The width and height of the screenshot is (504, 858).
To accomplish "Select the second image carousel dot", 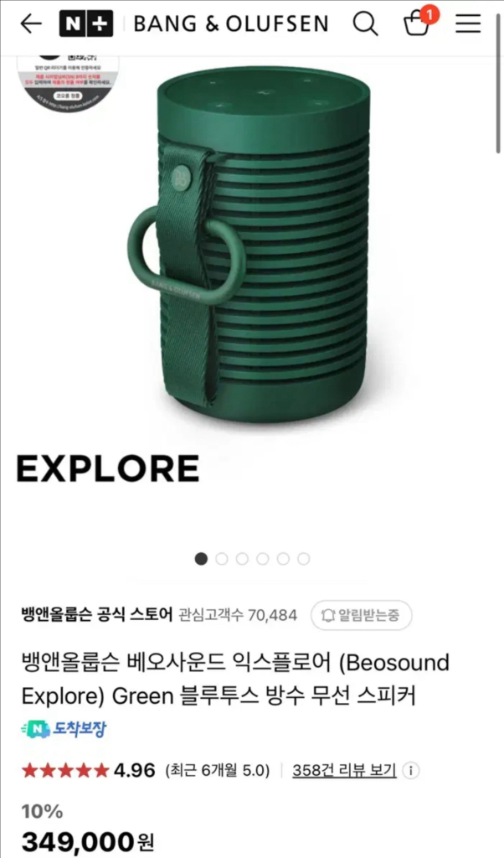I will coord(221,559).
